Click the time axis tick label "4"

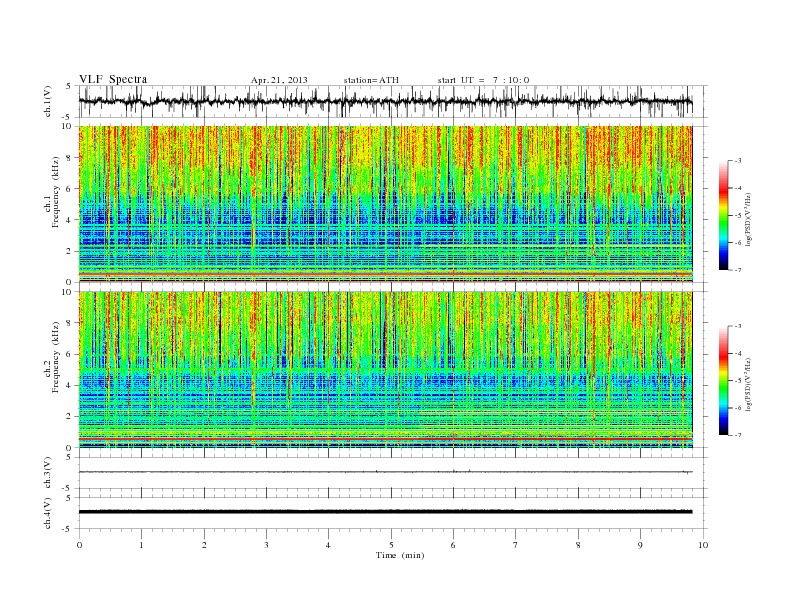coord(328,545)
